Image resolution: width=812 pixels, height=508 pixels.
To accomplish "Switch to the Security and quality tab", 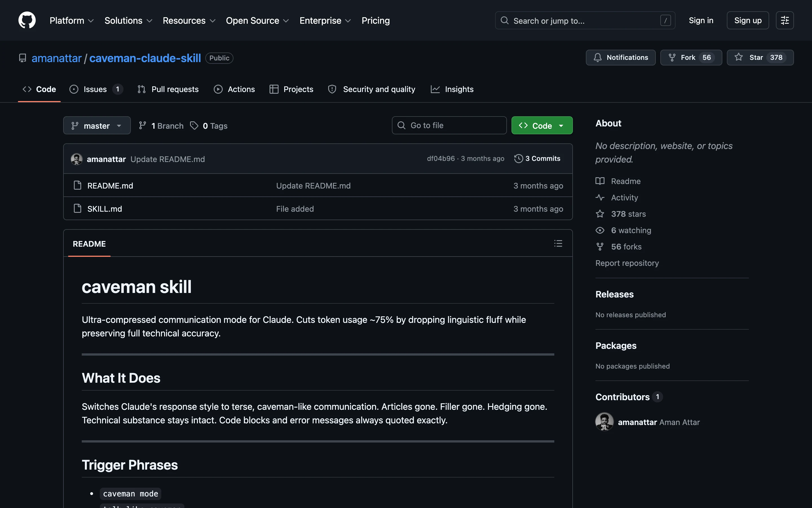I will point(372,89).
